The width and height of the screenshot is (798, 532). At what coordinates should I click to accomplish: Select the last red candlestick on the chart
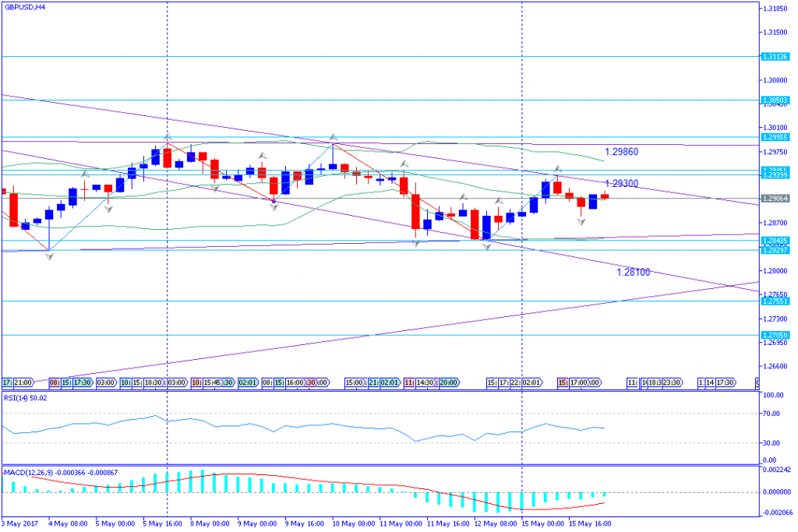605,196
